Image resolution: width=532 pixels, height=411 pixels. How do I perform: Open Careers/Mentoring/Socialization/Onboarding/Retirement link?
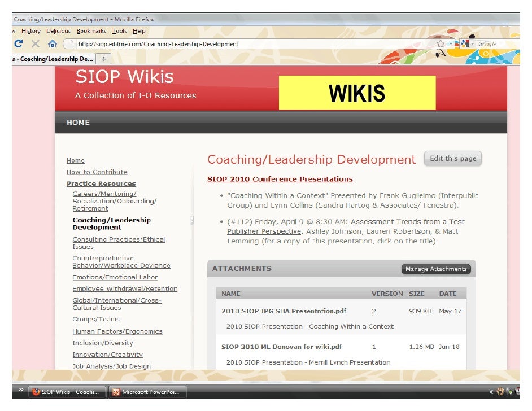(x=115, y=201)
